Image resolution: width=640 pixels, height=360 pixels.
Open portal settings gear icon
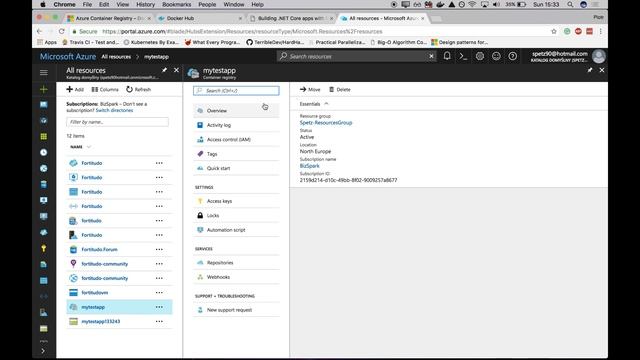(x=480, y=56)
